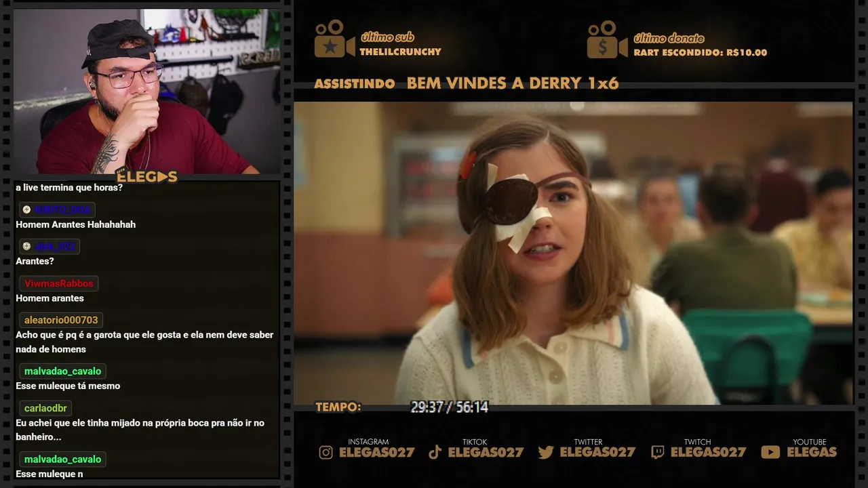Click the ASSISTINDO label
The height and width of the screenshot is (488, 868).
(x=355, y=84)
